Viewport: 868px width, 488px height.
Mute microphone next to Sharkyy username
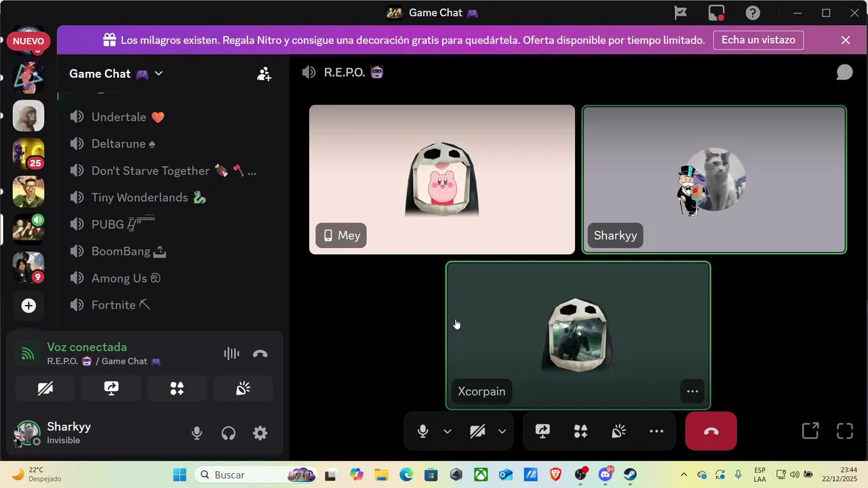[x=197, y=433]
